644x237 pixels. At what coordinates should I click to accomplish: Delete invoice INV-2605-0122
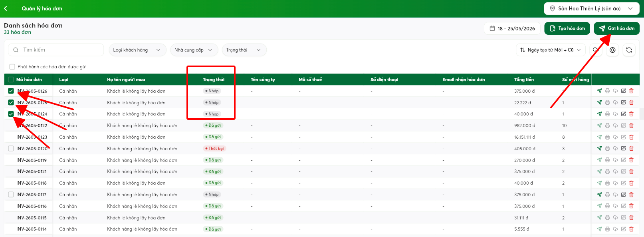631,125
